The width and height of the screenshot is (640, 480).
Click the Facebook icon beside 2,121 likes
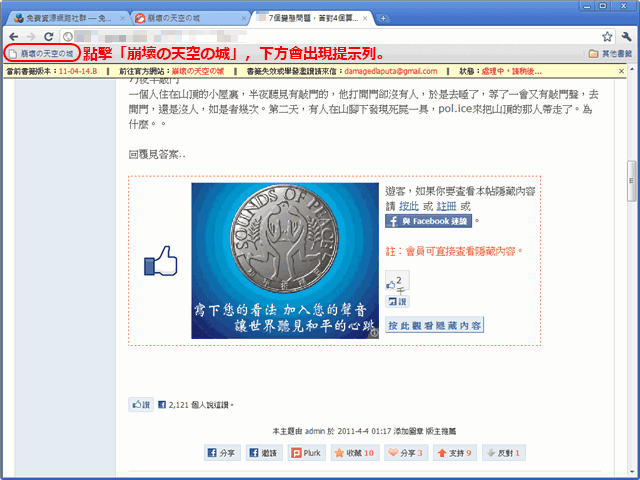(162, 404)
